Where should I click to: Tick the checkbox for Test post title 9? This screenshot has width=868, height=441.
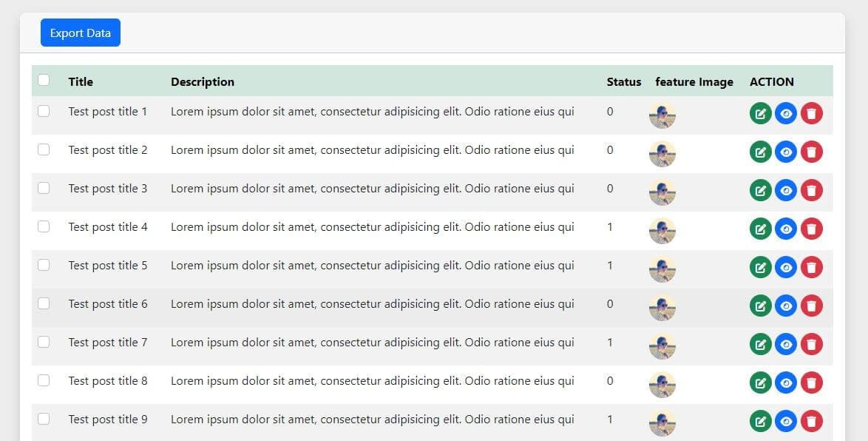point(44,419)
